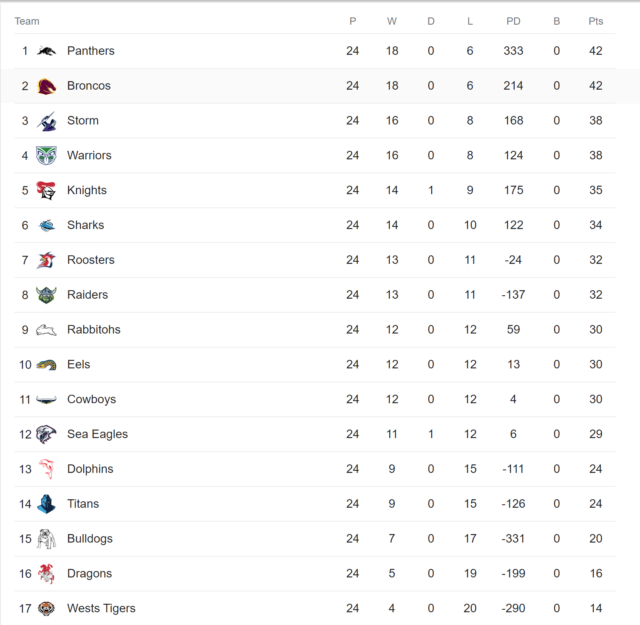Open the Dolphins team link
640x625 pixels.
click(90, 469)
